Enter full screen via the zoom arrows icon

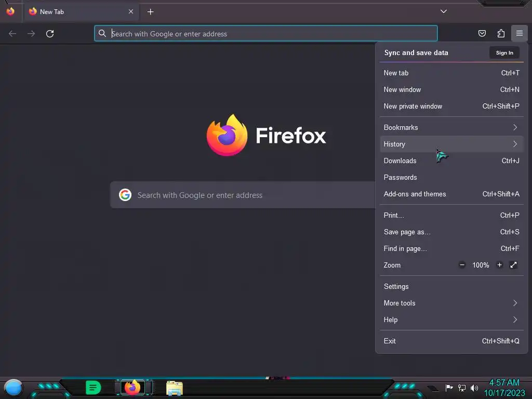click(x=513, y=265)
